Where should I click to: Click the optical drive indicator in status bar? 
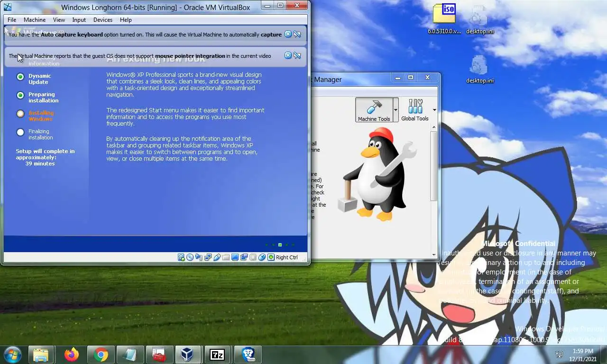(x=190, y=257)
